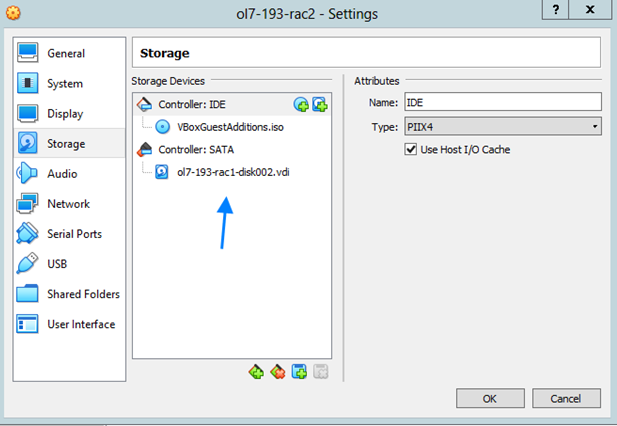Discard changes with Cancel button
The width and height of the screenshot is (617, 426).
click(x=566, y=398)
